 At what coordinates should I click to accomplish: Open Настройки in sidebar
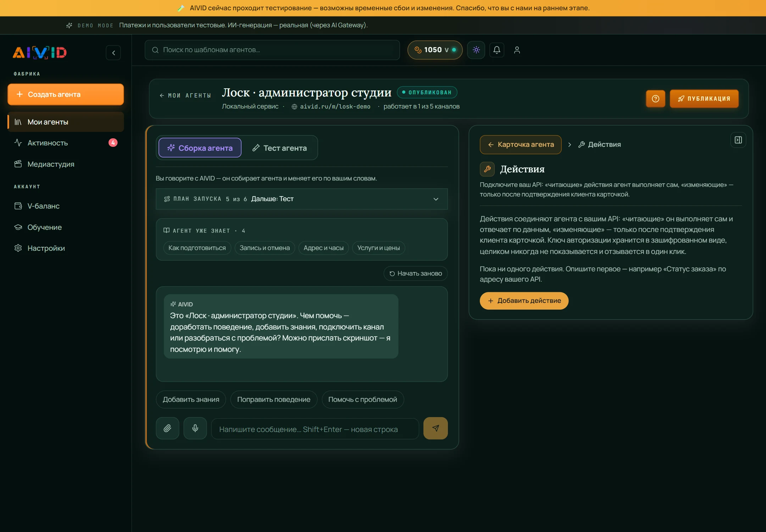tap(66, 248)
